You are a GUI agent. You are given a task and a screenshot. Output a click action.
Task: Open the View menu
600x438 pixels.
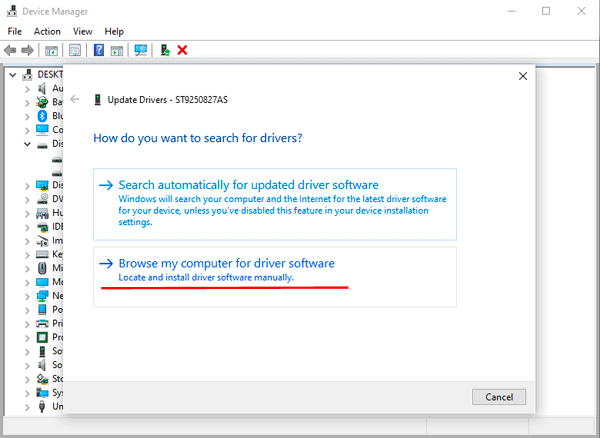pos(83,31)
